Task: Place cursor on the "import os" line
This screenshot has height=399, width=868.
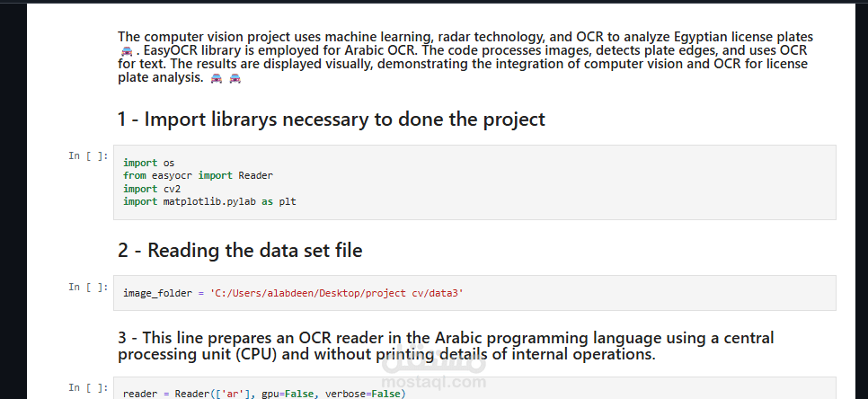Action: point(148,163)
